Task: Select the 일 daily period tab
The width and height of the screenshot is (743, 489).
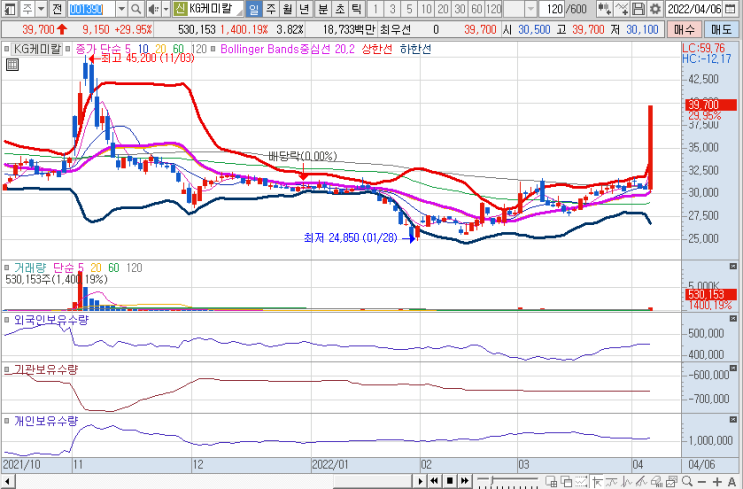Action: tap(254, 9)
